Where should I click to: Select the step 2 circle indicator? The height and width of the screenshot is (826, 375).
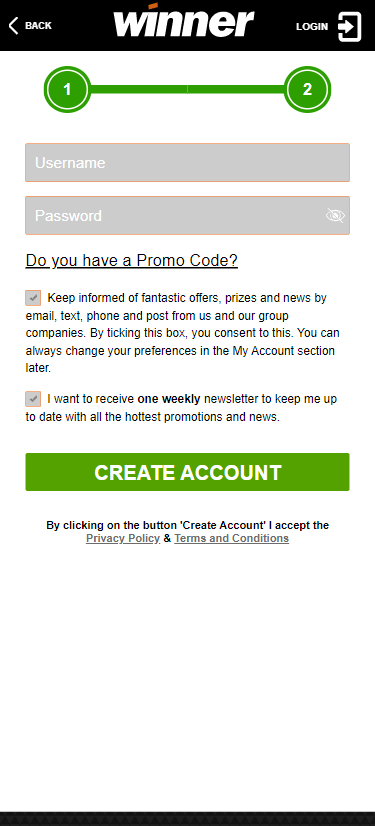(308, 90)
